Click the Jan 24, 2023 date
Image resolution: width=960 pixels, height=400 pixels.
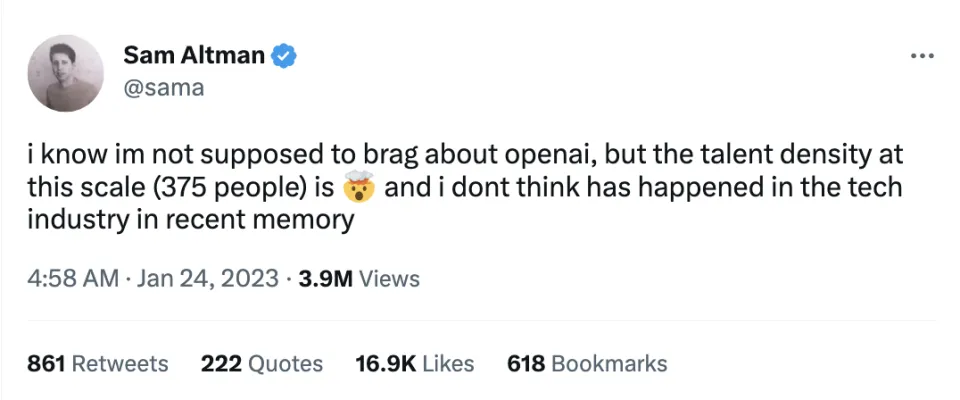(205, 279)
